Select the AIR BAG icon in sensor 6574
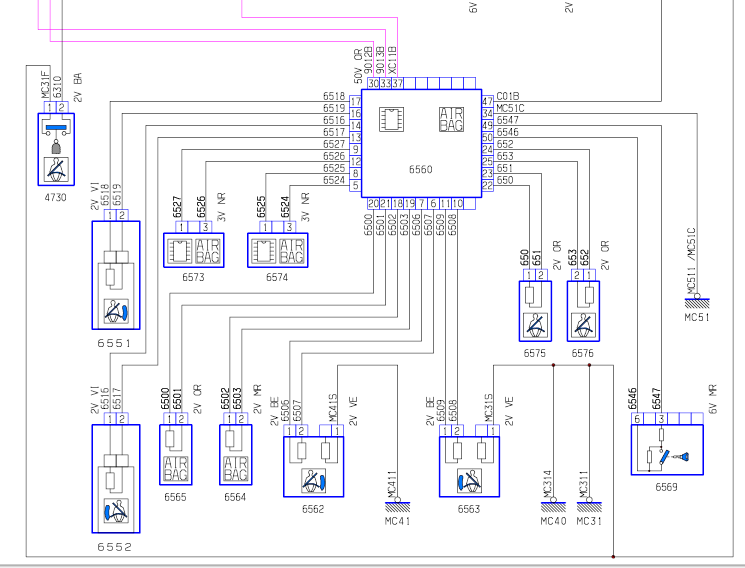Viewport: 745px width, 568px height. [x=291, y=251]
